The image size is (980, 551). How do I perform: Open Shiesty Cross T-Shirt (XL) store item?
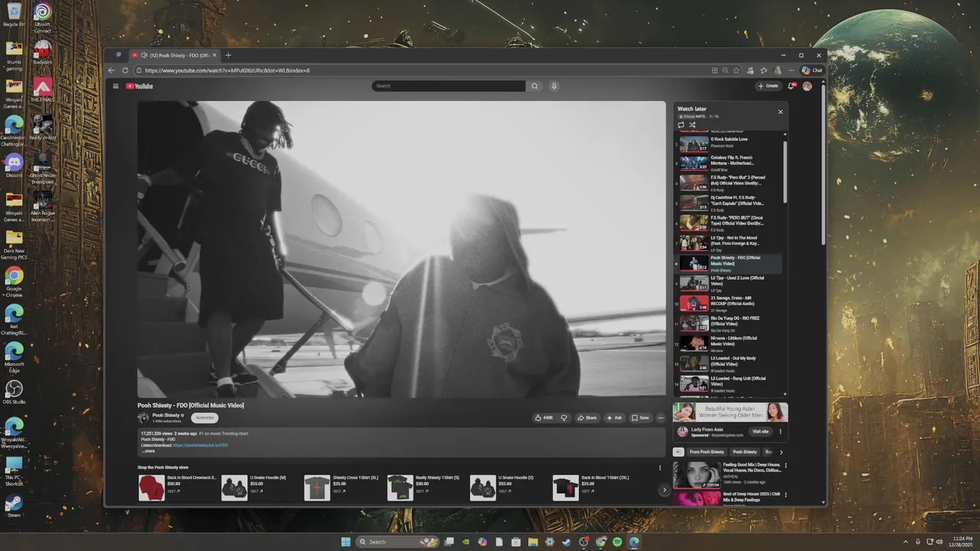[341, 487]
